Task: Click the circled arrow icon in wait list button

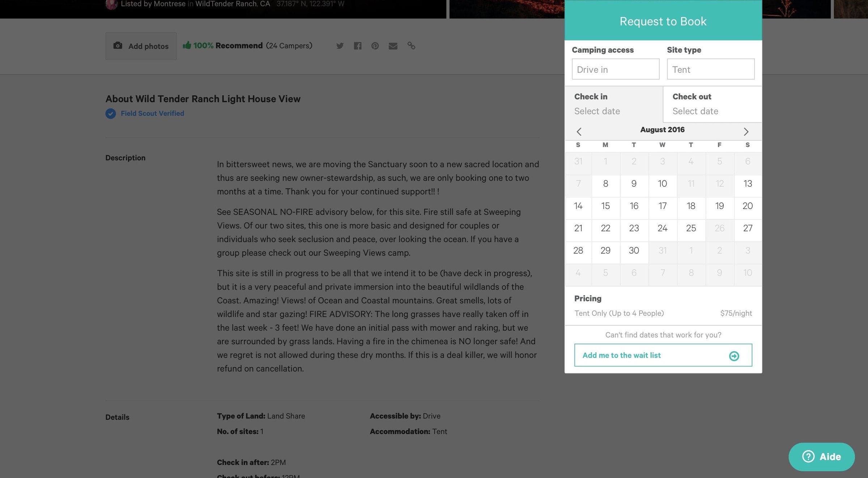Action: pyautogui.click(x=734, y=356)
